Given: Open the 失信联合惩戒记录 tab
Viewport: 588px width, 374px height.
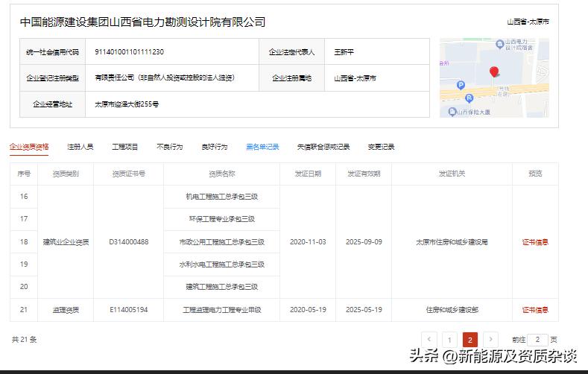Looking at the screenshot, I should click(x=323, y=147).
